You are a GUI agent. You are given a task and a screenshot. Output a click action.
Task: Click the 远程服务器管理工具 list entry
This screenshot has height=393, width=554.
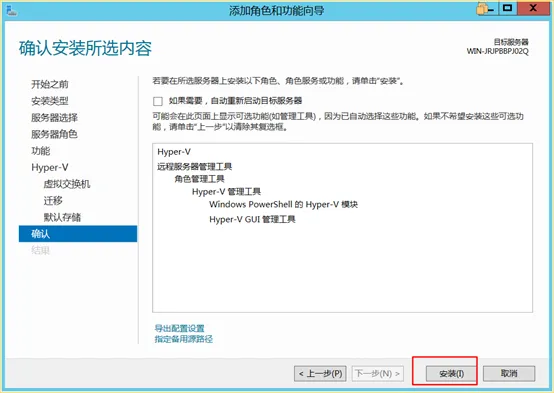coord(194,166)
